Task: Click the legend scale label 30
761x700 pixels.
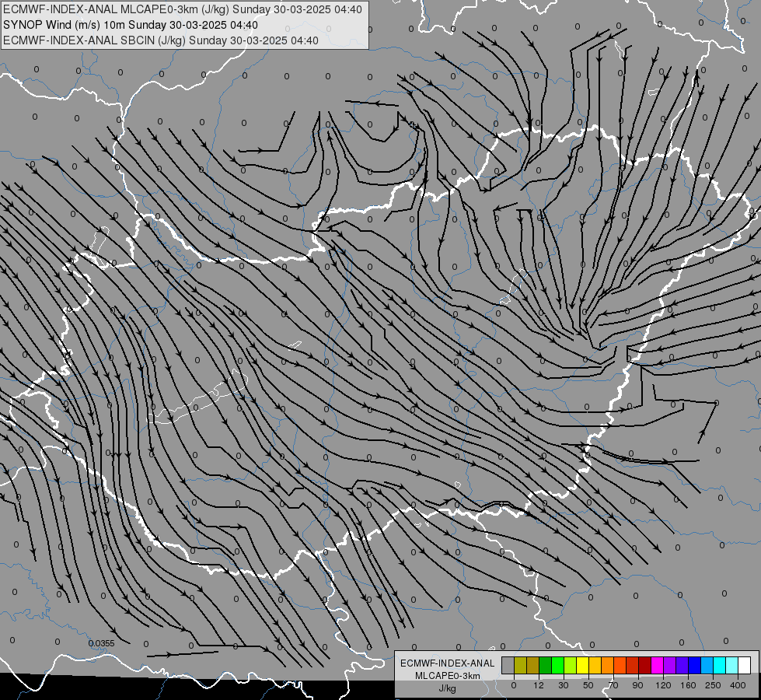Action: [x=564, y=685]
